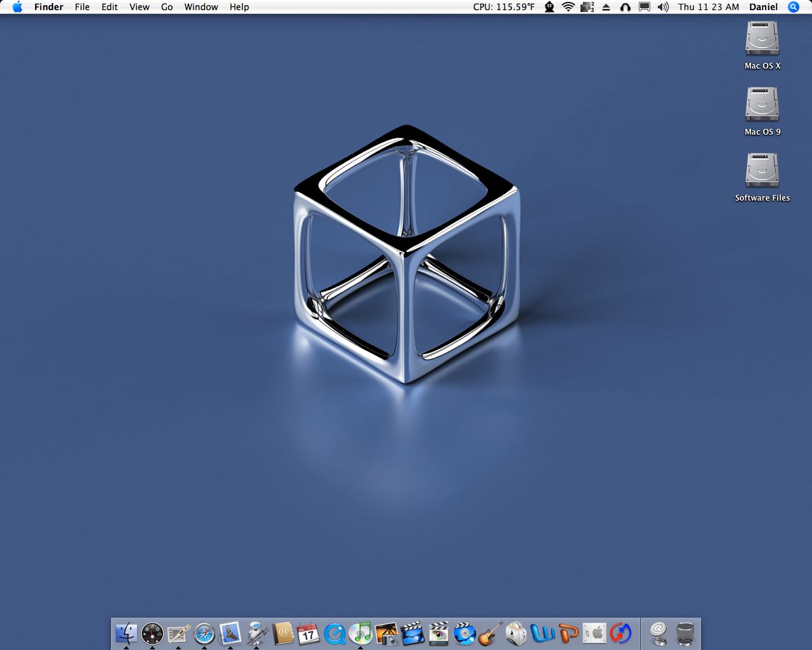
Task: Open the Wi-Fi status menu
Action: 568,7
